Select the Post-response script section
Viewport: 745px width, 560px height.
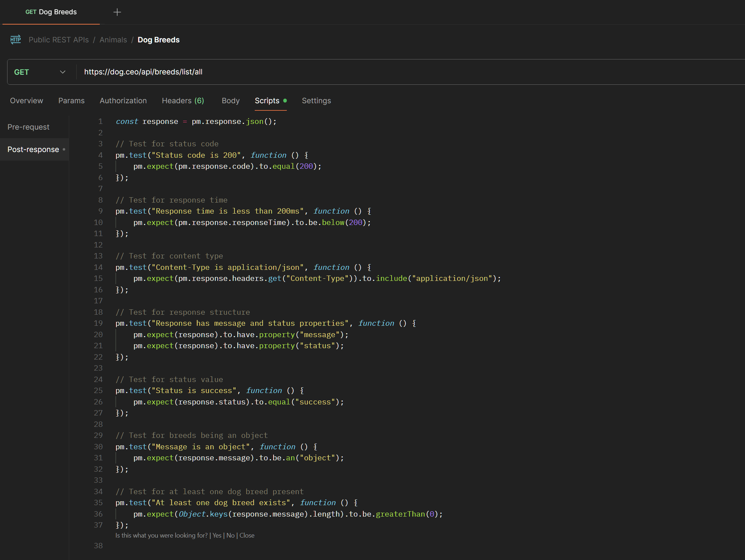coord(33,149)
